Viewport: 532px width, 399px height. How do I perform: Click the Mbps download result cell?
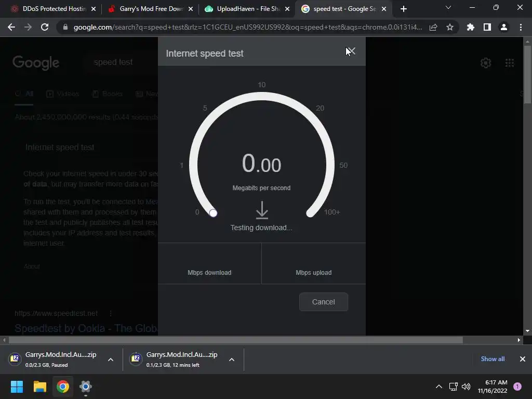click(209, 263)
